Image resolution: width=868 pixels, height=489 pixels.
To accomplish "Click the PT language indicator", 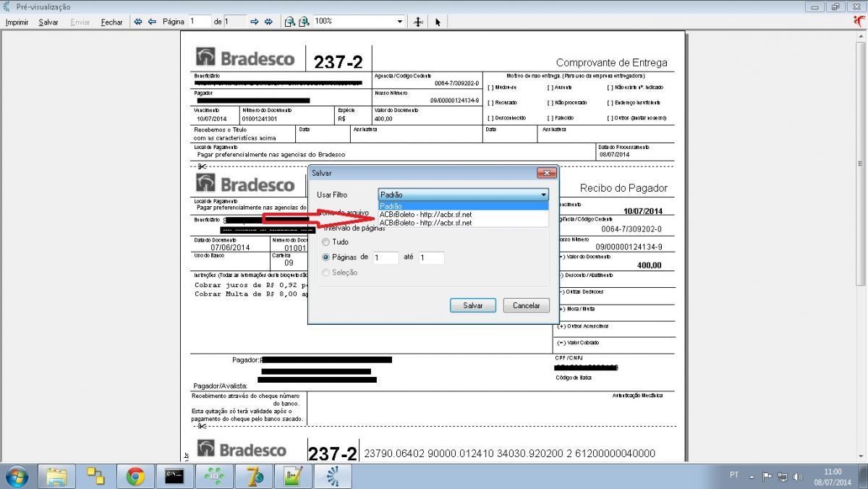I will 734,475.
